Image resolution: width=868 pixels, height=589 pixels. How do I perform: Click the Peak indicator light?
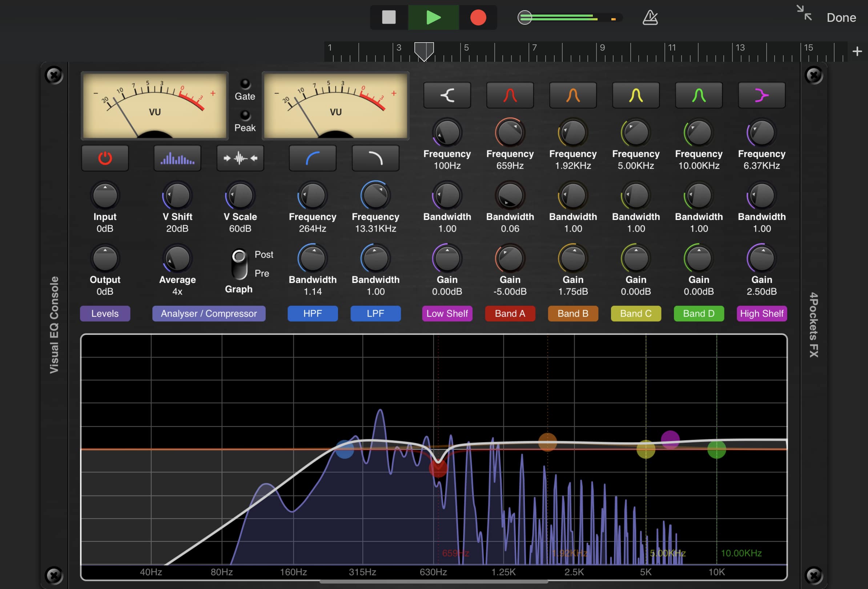coord(245,114)
